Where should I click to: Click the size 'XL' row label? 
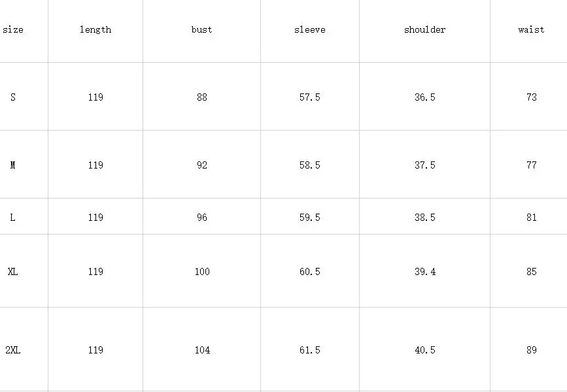pyautogui.click(x=24, y=271)
